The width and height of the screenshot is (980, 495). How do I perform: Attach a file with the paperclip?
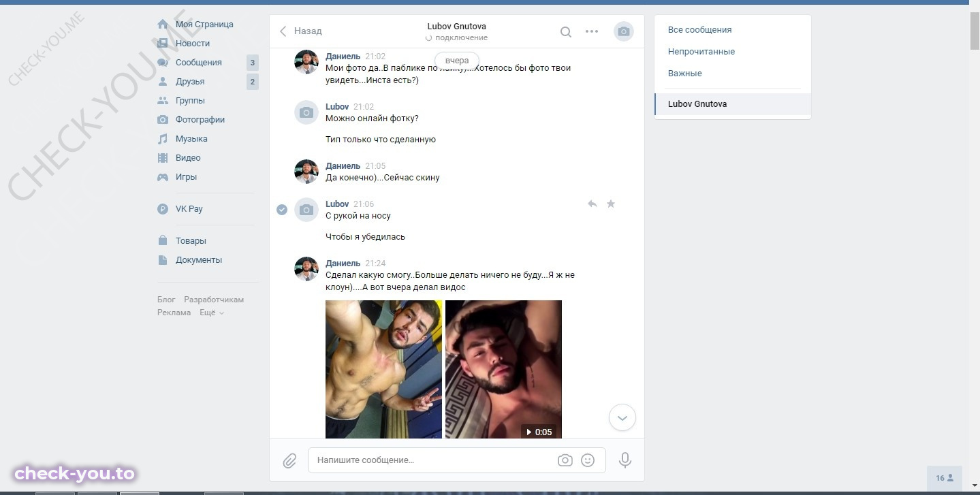289,461
